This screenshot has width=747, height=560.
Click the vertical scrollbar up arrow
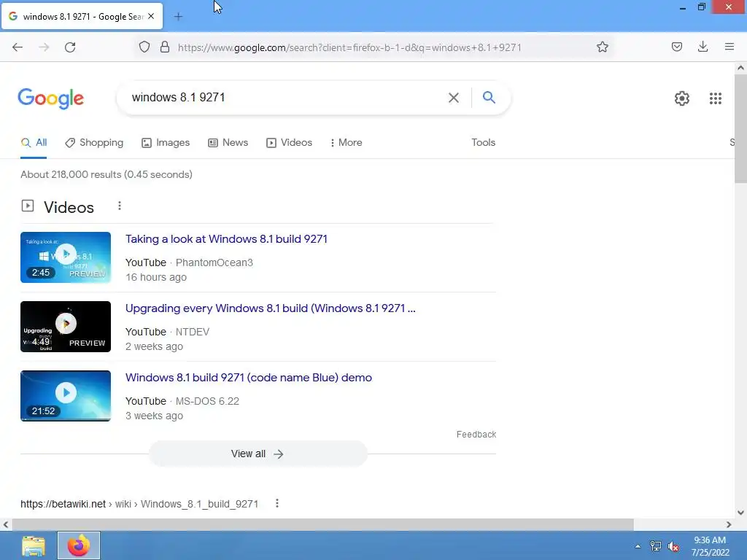coord(740,68)
